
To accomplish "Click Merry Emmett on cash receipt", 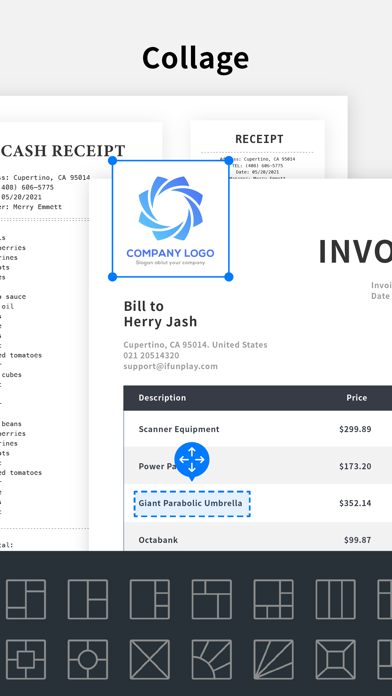I will [x=37, y=207].
